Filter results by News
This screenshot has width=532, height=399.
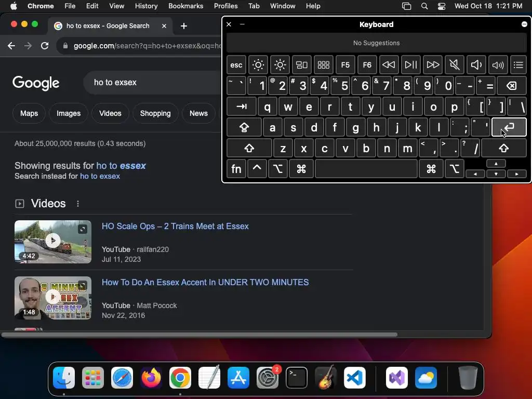click(x=198, y=113)
